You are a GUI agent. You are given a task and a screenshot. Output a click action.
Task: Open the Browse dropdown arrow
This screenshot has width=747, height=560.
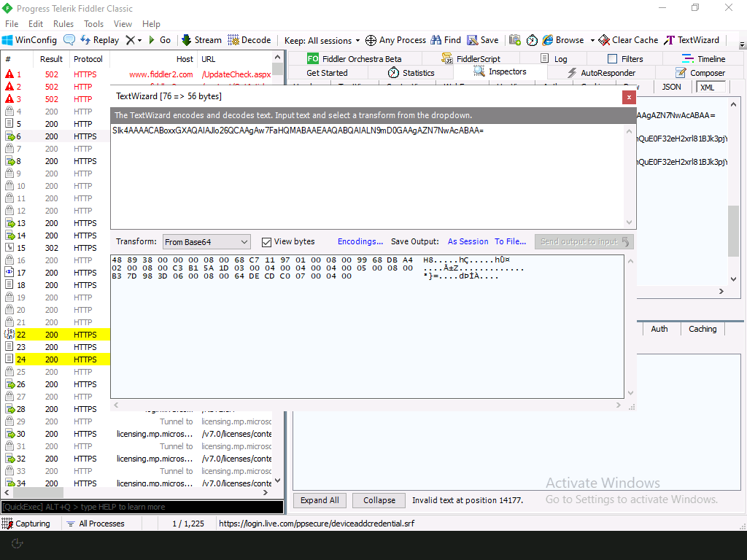(x=592, y=40)
